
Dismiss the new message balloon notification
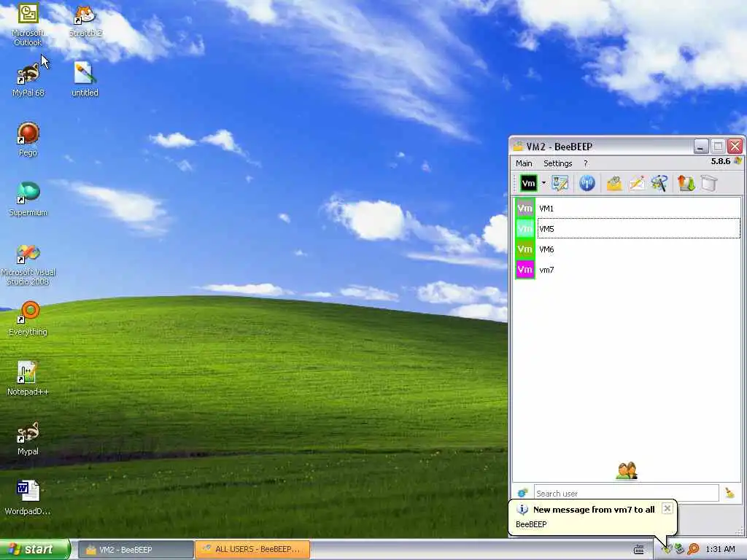[667, 508]
